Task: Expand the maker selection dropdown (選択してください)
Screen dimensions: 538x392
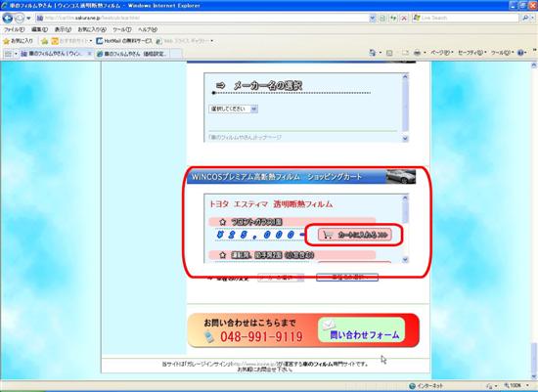Action: (x=234, y=109)
